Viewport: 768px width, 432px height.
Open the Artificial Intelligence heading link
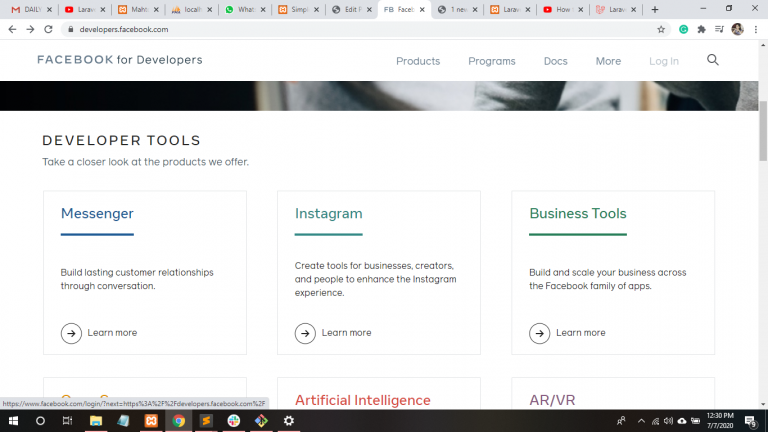[x=362, y=400]
